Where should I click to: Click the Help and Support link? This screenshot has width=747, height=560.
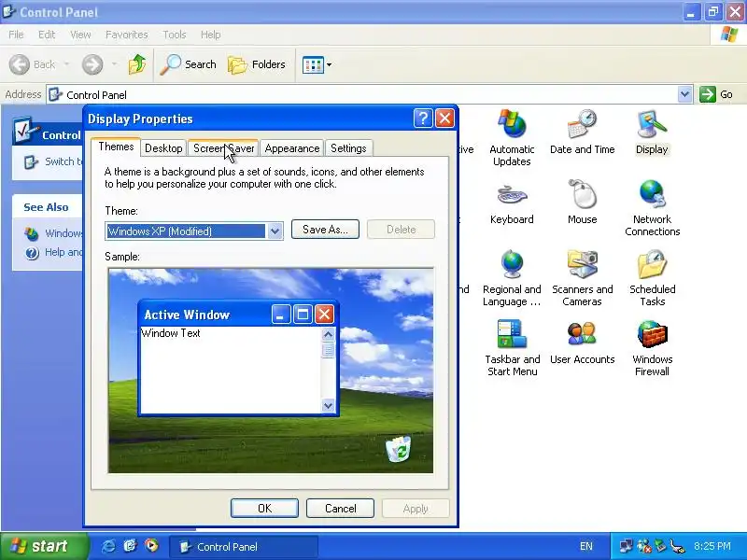tap(53, 252)
